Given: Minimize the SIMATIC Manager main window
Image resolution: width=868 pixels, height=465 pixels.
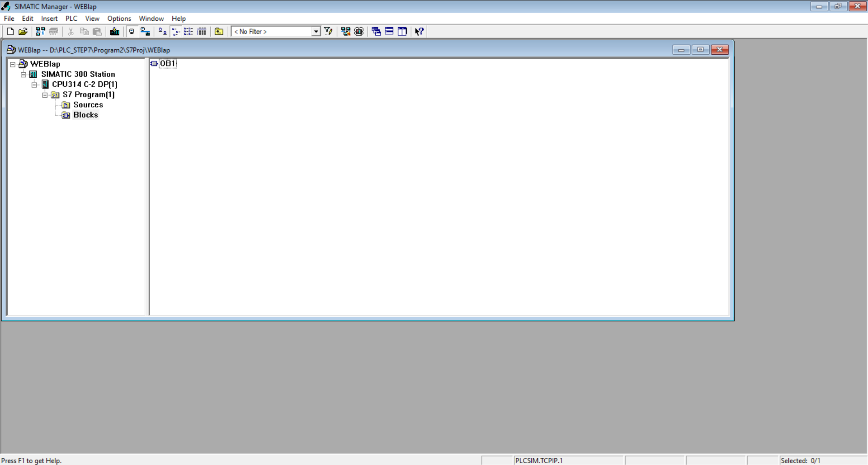Looking at the screenshot, I should (819, 6).
